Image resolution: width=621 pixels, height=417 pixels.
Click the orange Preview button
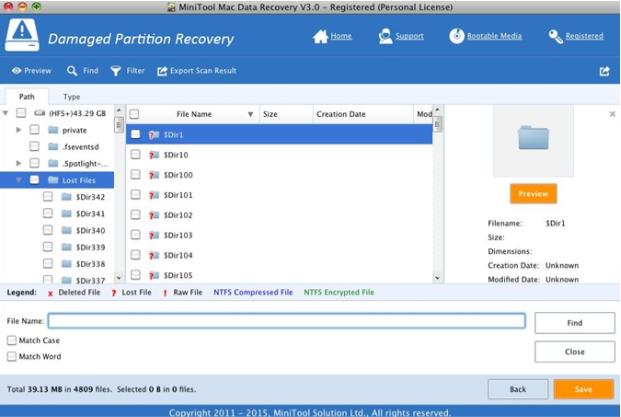[x=533, y=194]
